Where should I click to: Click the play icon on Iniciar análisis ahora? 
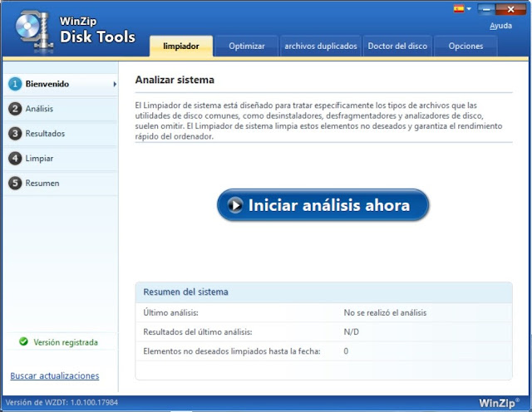(235, 205)
